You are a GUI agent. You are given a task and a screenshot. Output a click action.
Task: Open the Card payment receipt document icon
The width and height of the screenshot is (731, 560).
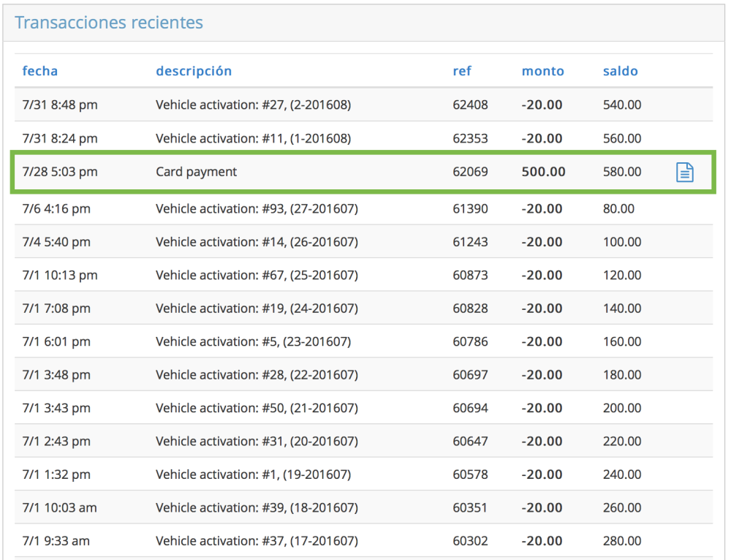(x=684, y=173)
